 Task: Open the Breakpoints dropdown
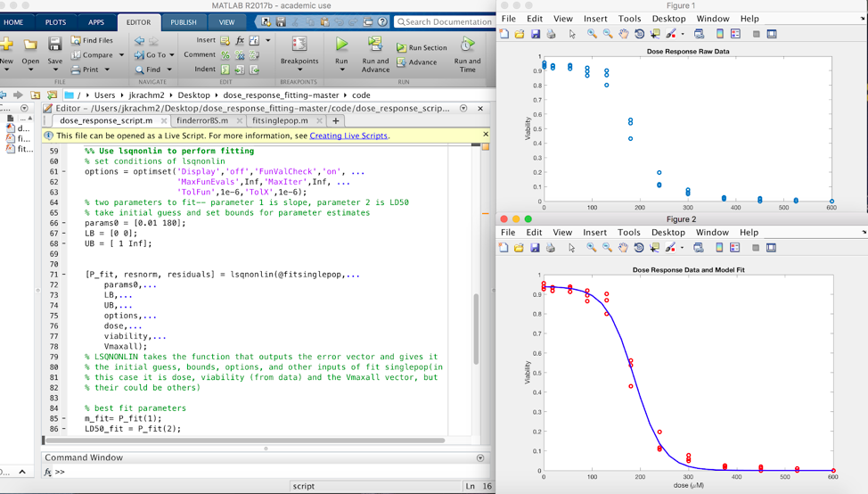coord(299,62)
